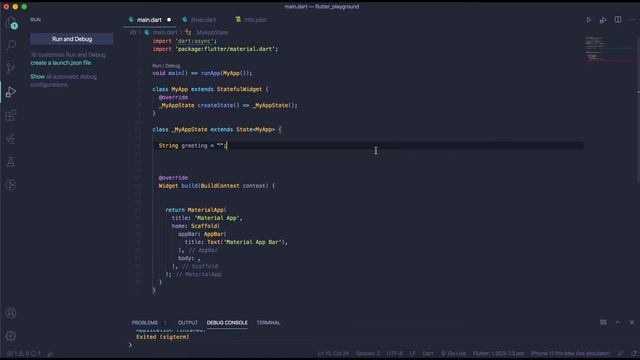Maximize panel with the chevron-up icon
The width and height of the screenshot is (640, 360).
click(618, 322)
